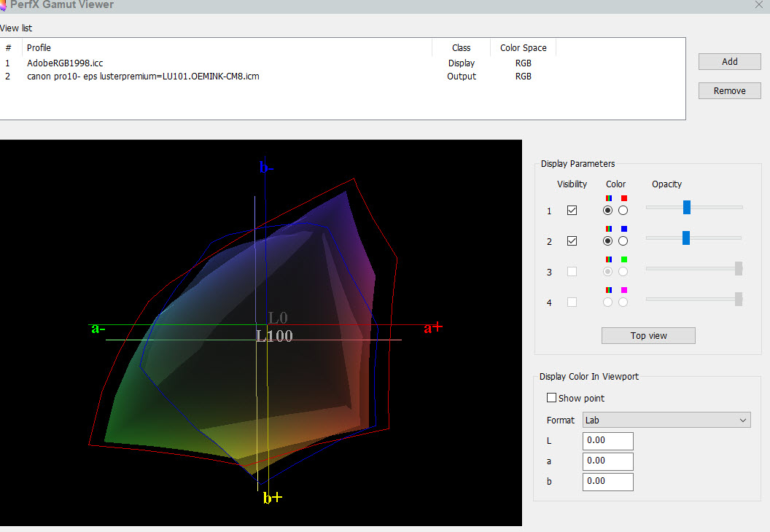
Task: Select AdobeRGB1998.icc in the view list
Action: pos(65,63)
